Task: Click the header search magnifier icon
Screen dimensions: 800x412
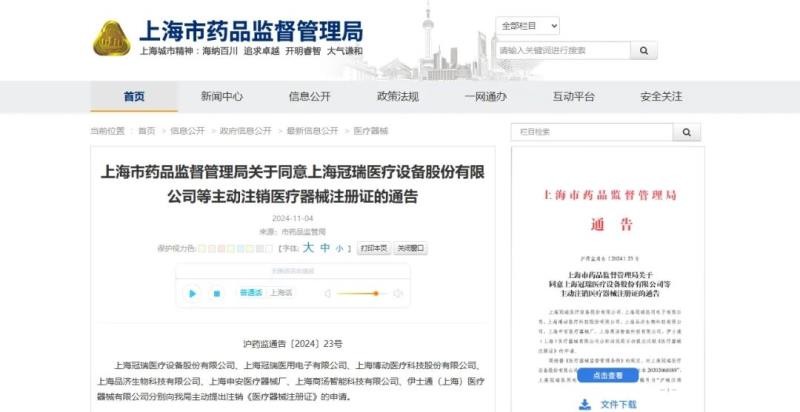Action: pyautogui.click(x=644, y=50)
